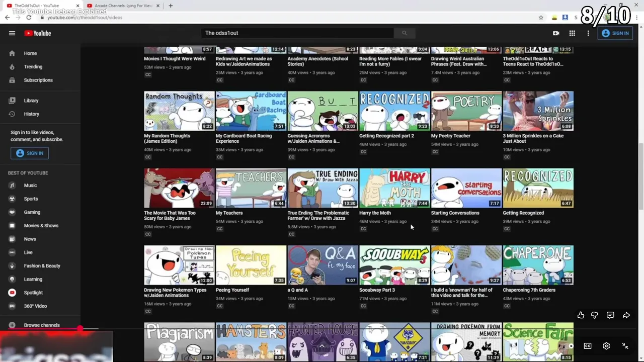Open Movies & Shows in sidebar
This screenshot has width=644, height=362.
pyautogui.click(x=40, y=226)
